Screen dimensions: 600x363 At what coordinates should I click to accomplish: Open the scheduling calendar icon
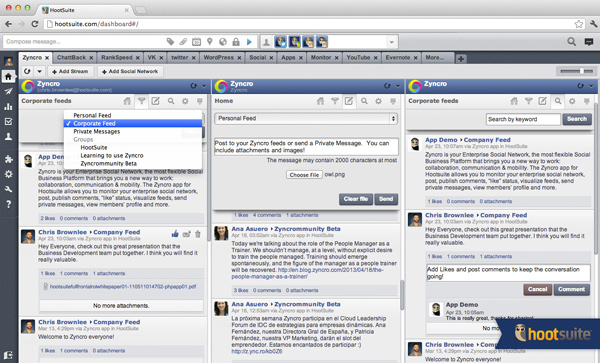(x=196, y=42)
